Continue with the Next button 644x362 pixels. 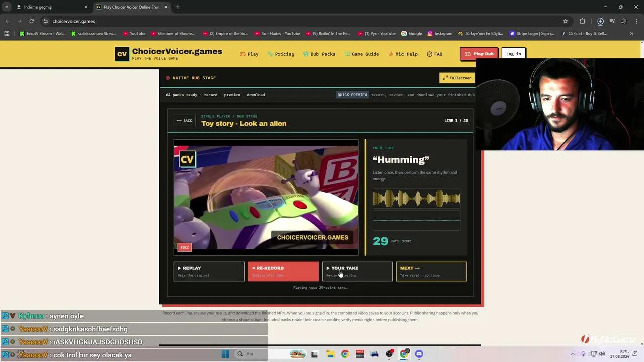(x=431, y=271)
